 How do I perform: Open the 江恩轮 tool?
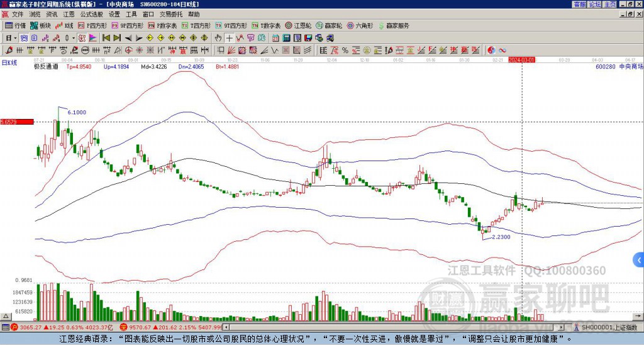(x=297, y=25)
